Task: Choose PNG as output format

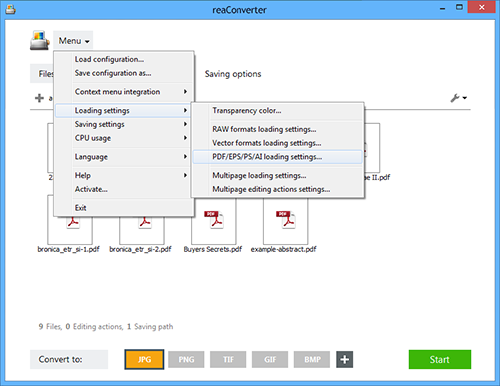Action: 186,359
